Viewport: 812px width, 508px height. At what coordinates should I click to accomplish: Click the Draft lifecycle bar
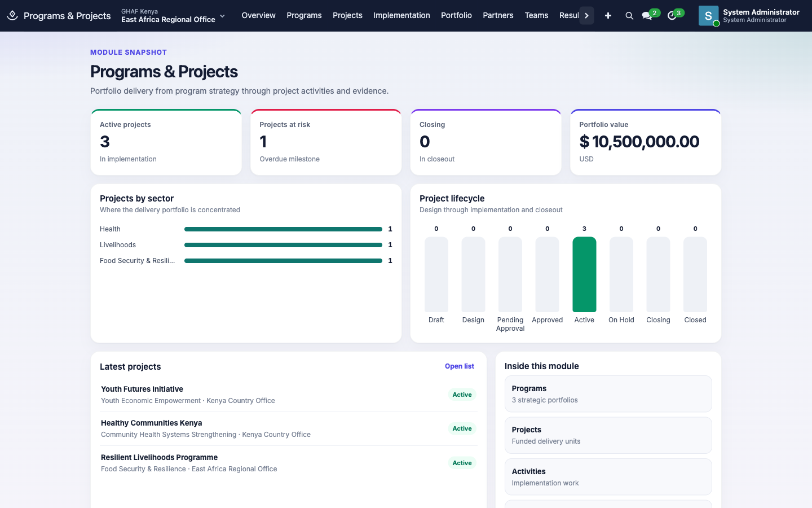(x=436, y=274)
